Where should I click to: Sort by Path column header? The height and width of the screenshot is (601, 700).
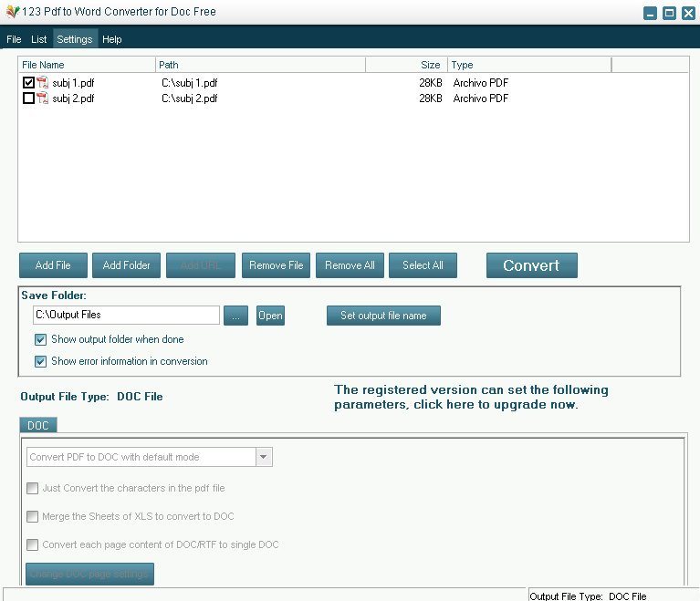pyautogui.click(x=260, y=65)
